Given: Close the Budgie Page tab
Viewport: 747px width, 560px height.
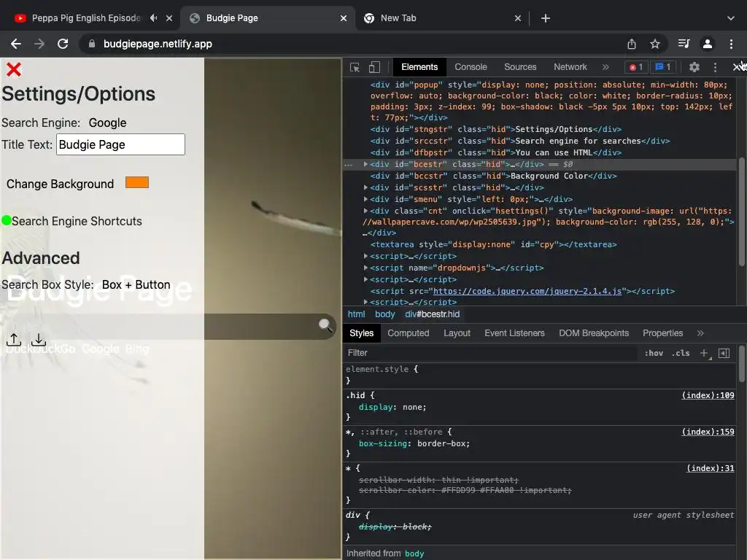Looking at the screenshot, I should (x=344, y=18).
